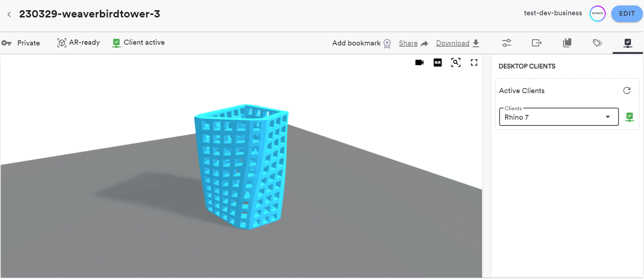
Task: Open the Download options
Action: (457, 43)
